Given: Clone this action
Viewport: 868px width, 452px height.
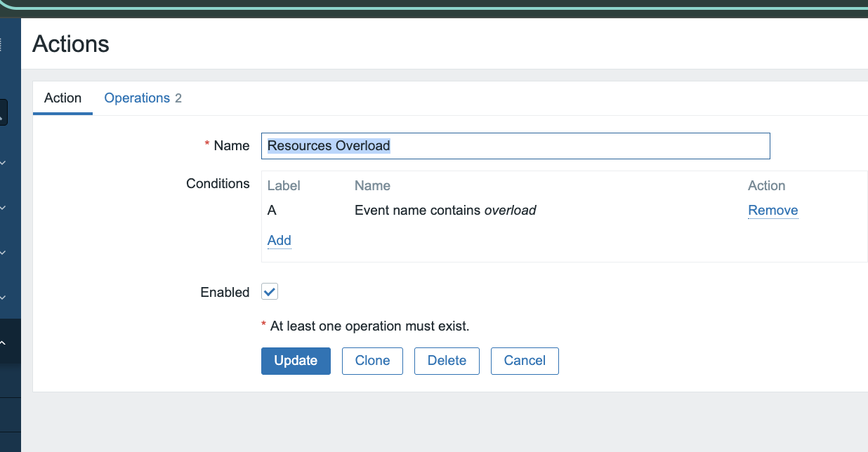Looking at the screenshot, I should coord(372,361).
